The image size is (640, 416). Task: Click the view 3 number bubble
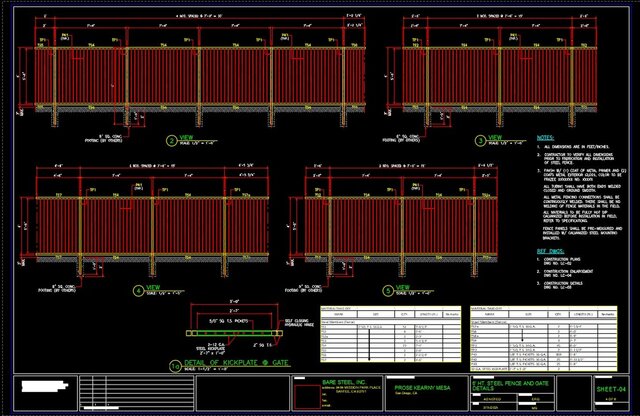point(481,140)
